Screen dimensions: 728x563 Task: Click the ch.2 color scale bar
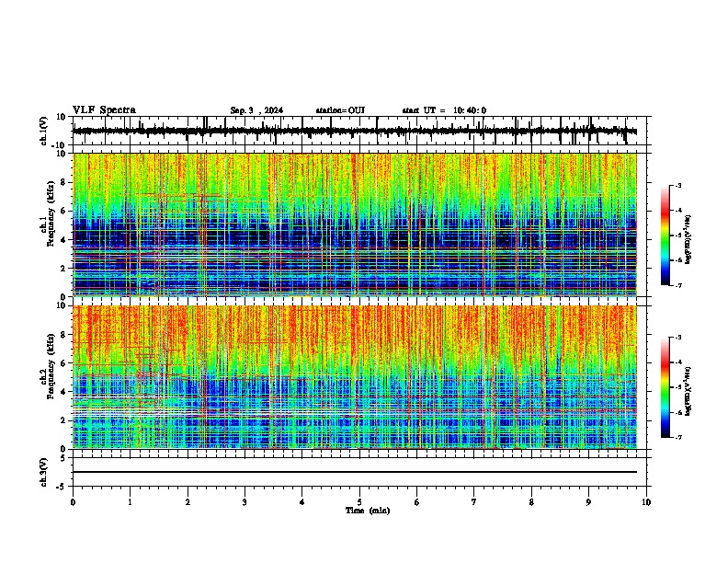(665, 387)
